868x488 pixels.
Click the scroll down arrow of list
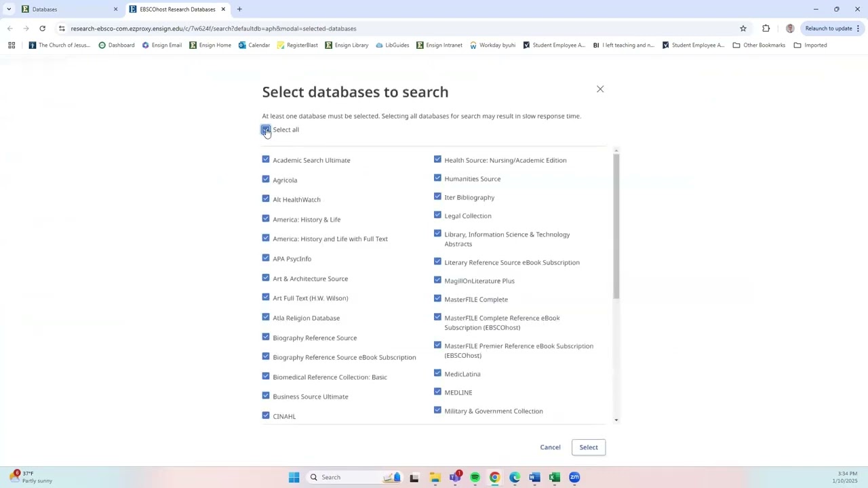coord(616,420)
